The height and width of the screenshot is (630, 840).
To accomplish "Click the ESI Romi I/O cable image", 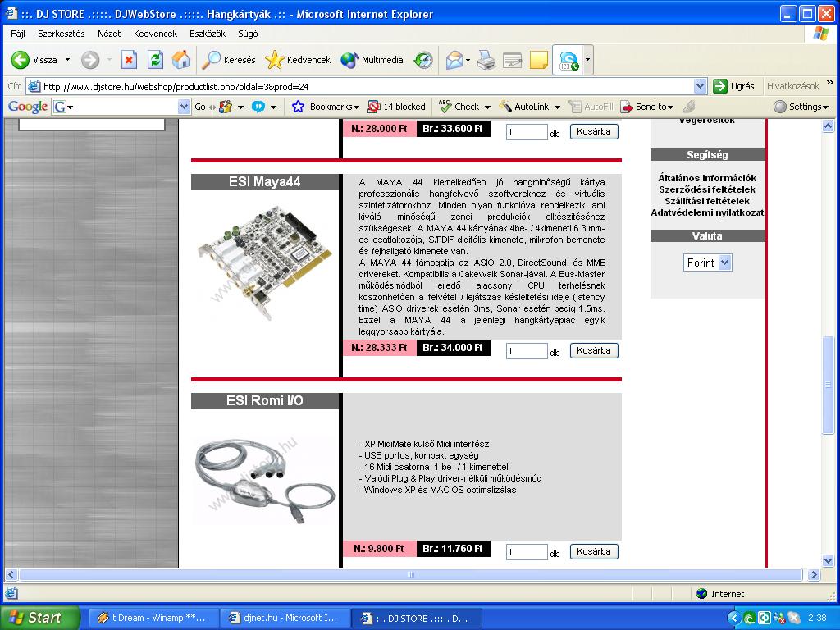I will (x=264, y=481).
